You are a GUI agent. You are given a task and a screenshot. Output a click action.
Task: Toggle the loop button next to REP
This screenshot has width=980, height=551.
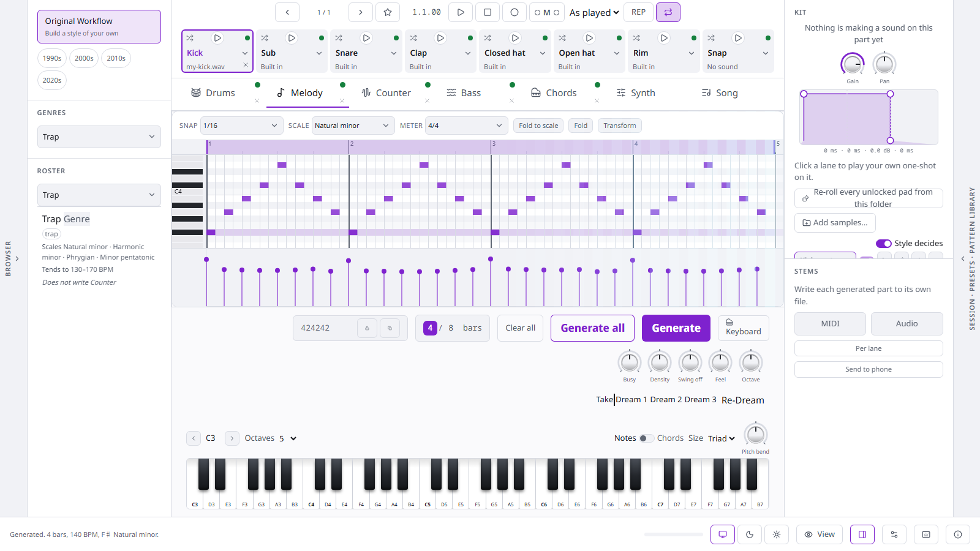[x=668, y=12]
